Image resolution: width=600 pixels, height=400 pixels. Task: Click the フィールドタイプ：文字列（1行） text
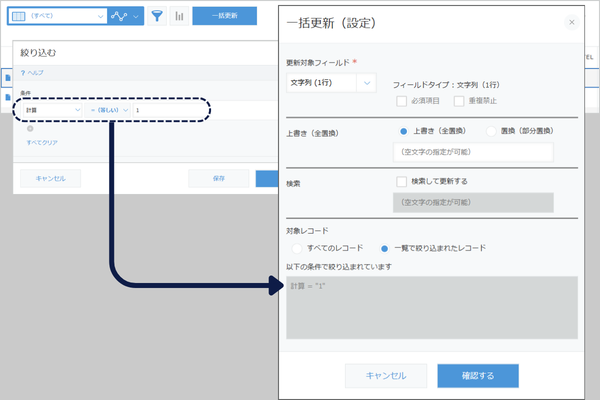click(446, 85)
